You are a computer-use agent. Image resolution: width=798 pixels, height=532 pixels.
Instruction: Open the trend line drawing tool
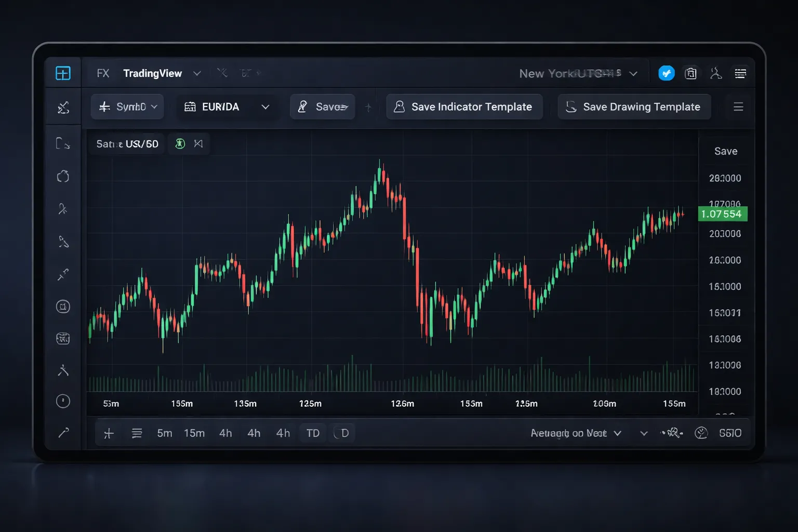pos(63,143)
